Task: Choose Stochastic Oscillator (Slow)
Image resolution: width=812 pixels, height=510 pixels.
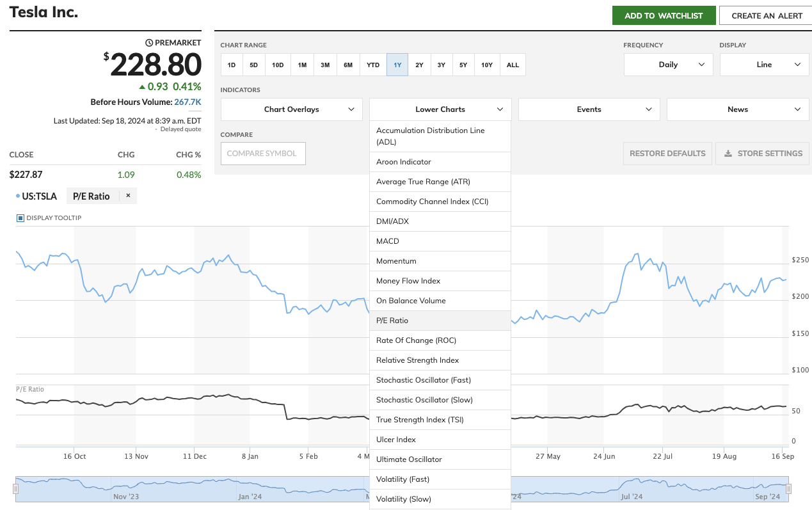Action: [440, 400]
